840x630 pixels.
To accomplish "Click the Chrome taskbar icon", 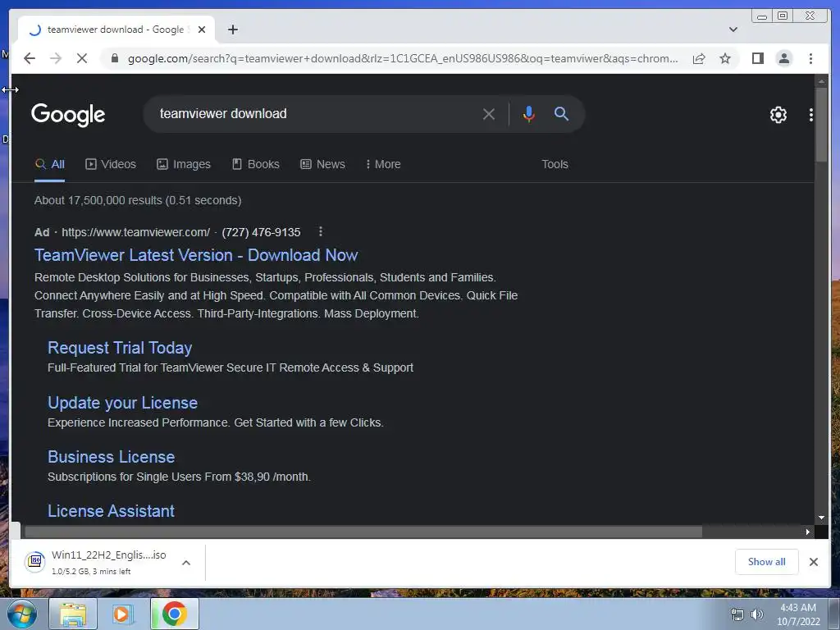I will [x=175, y=614].
